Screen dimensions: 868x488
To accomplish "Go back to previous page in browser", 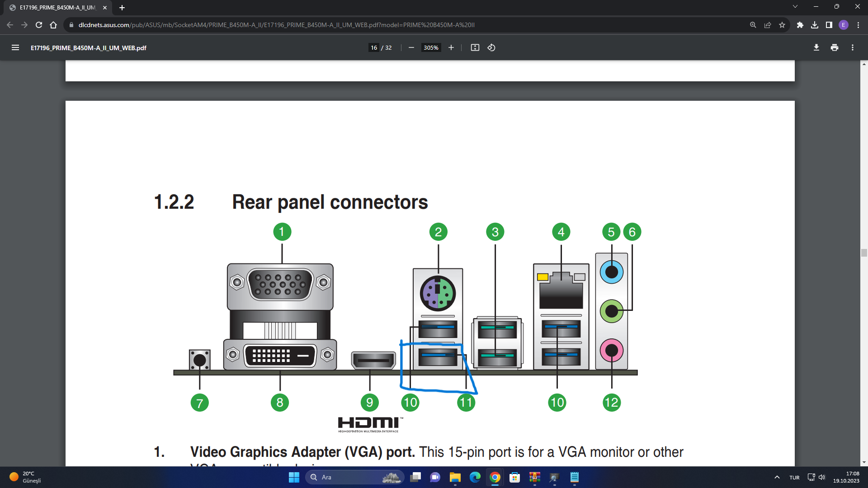I will (10, 25).
